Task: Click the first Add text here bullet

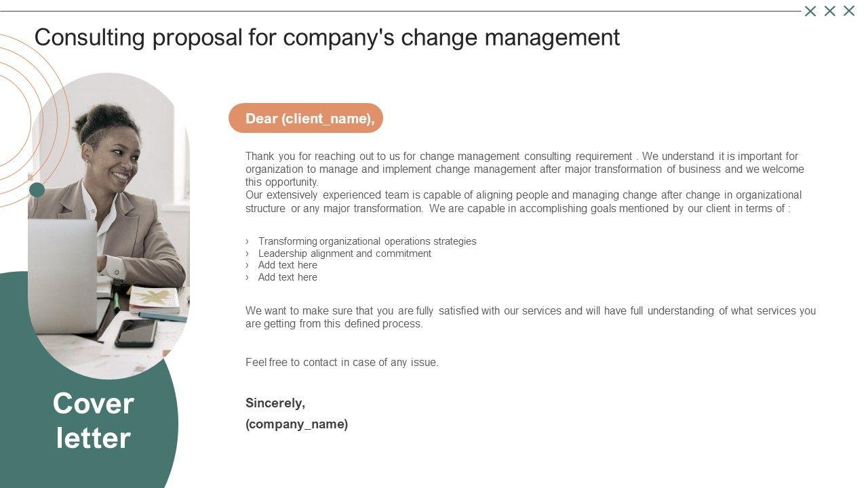Action: point(288,265)
